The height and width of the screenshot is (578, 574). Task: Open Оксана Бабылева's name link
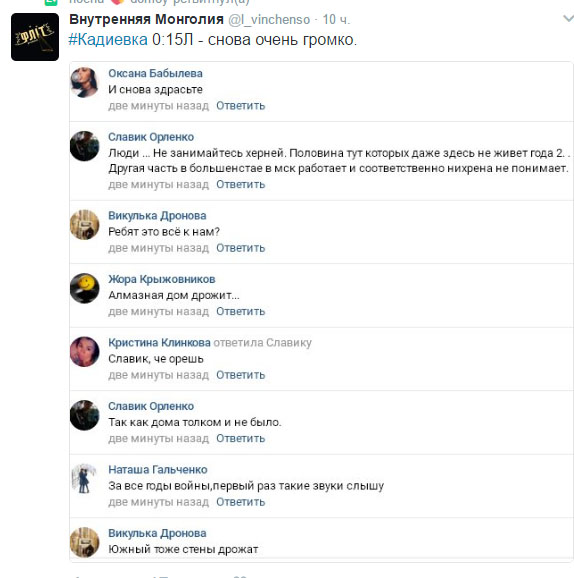(x=155, y=73)
